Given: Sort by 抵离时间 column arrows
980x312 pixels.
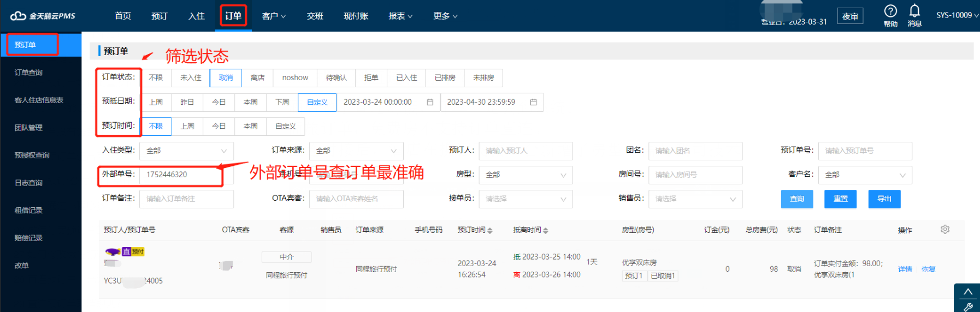Looking at the screenshot, I should [x=546, y=230].
